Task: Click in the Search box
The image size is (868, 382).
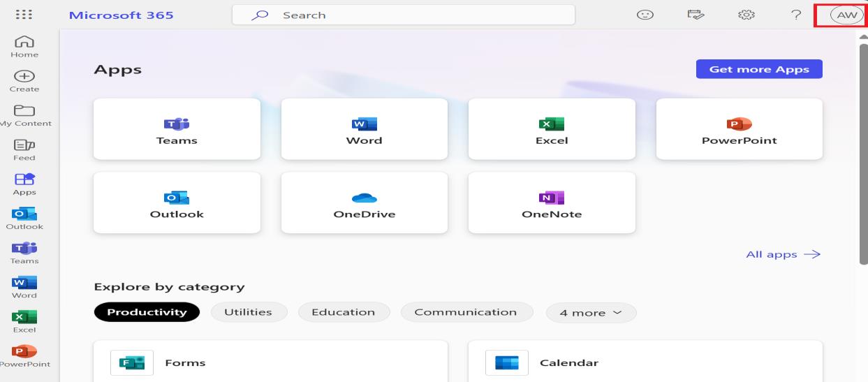Action: 404,15
